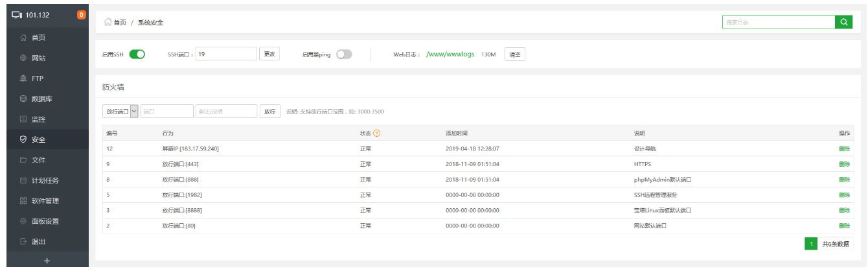Screen dimensions: 868x273
Task: Toggle the 启用SSH switch
Action: tap(137, 54)
